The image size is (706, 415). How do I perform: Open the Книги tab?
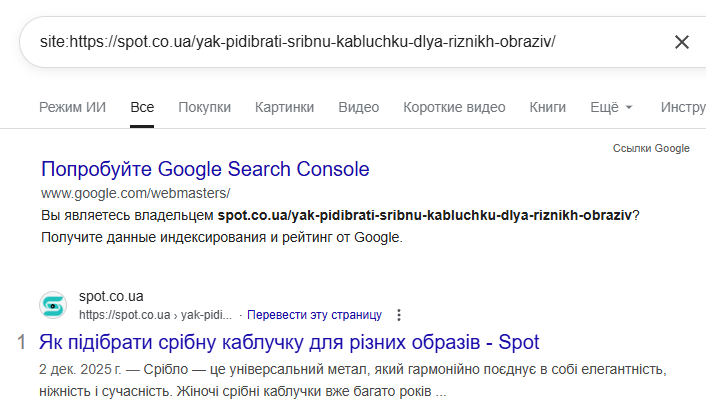(x=547, y=107)
